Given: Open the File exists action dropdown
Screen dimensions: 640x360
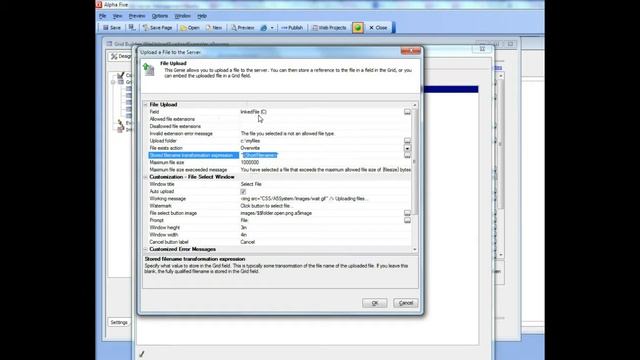Looking at the screenshot, I should click(407, 148).
